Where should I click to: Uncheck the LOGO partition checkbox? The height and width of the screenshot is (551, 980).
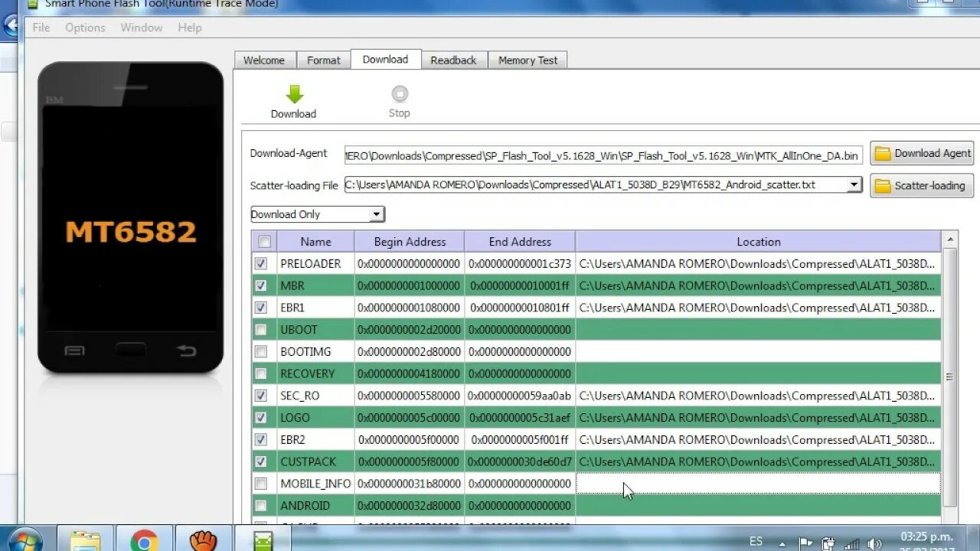261,418
